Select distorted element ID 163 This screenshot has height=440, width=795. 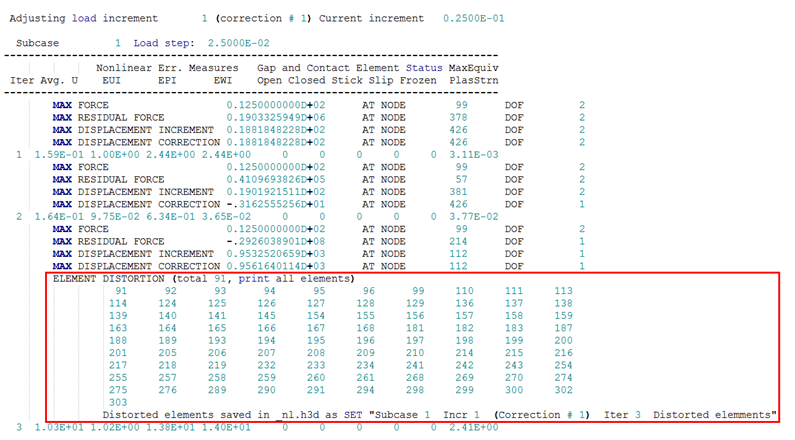coord(118,328)
